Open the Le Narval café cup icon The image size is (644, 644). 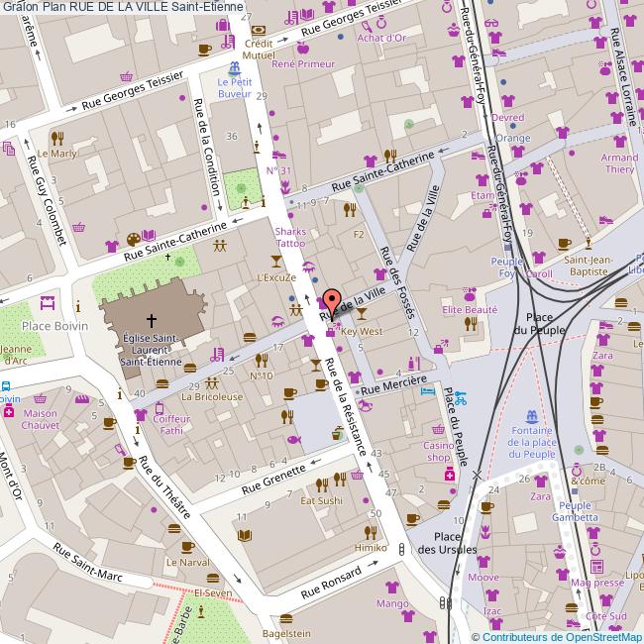point(175,546)
